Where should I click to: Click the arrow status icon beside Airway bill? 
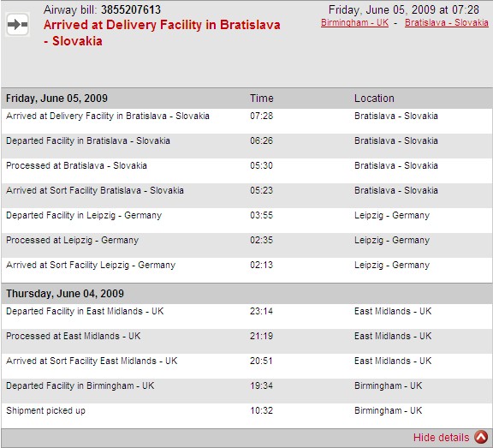click(18, 24)
